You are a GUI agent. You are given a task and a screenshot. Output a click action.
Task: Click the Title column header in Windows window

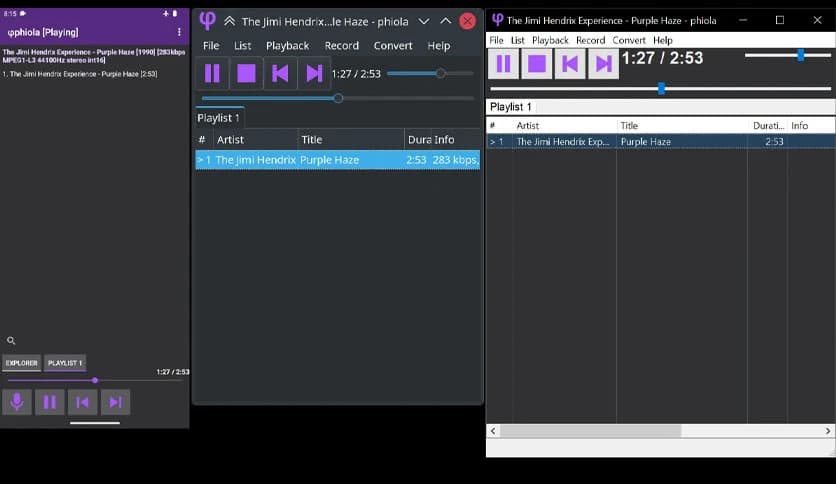coord(682,126)
